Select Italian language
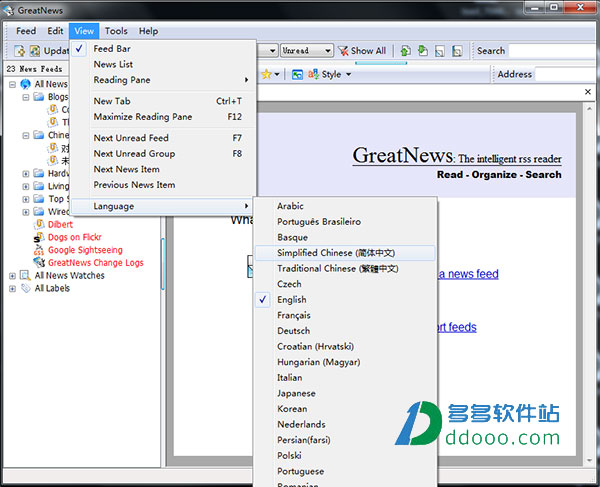 click(345, 378)
